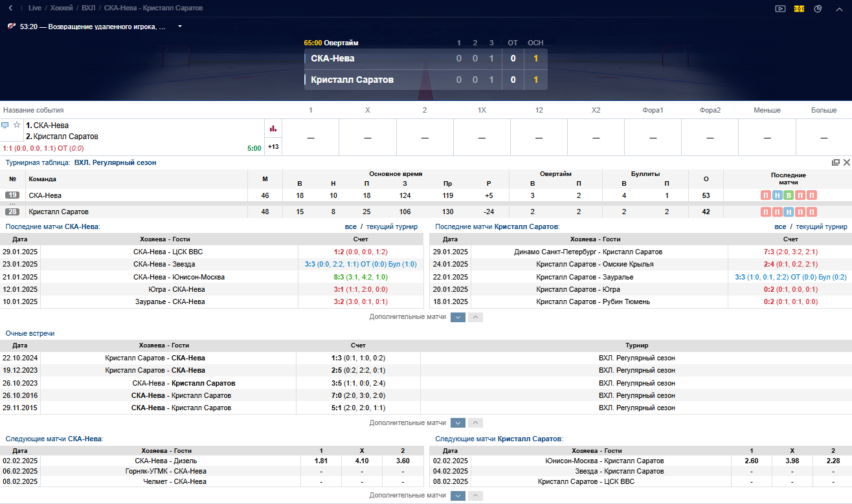The image size is (852, 504).
Task: Click the 12 column header
Action: [539, 110]
